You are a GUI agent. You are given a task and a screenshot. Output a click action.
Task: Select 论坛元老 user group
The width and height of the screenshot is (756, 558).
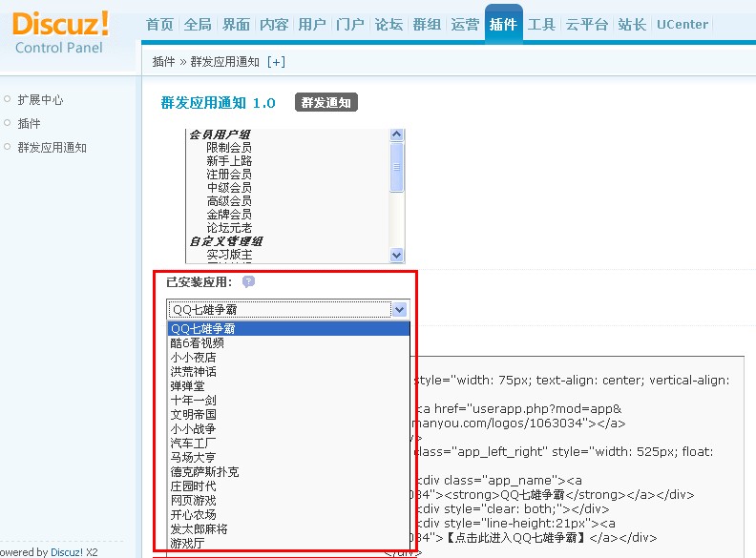(229, 228)
